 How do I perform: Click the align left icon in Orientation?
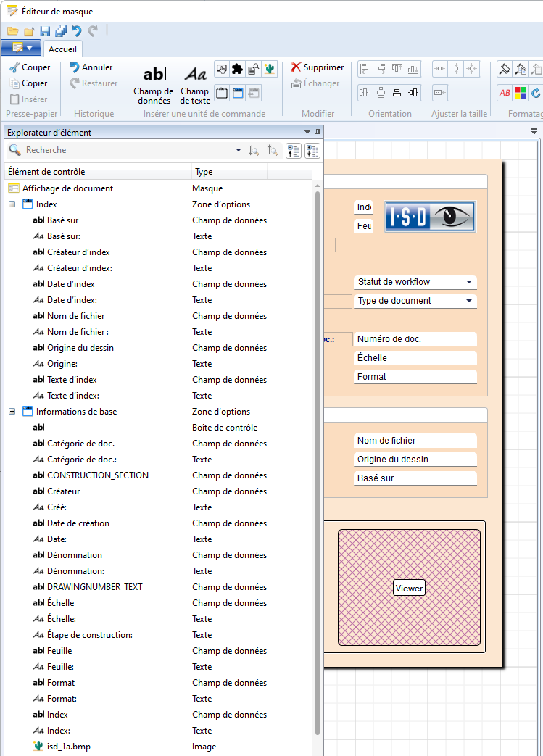[x=365, y=69]
